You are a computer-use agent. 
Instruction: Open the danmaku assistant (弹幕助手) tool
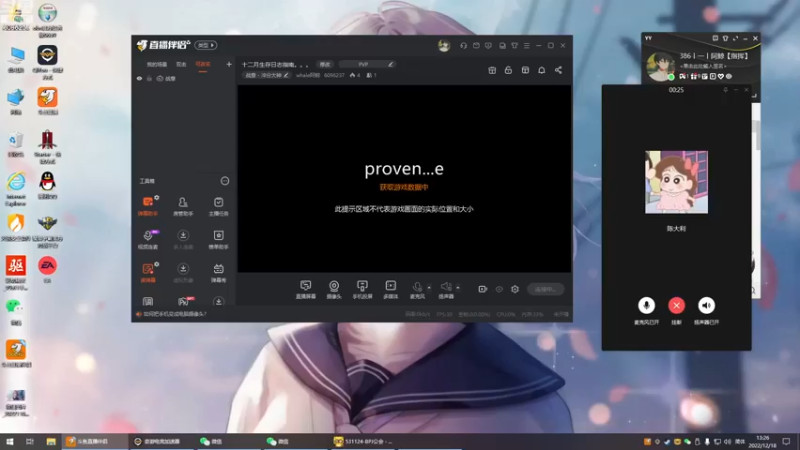tap(148, 206)
